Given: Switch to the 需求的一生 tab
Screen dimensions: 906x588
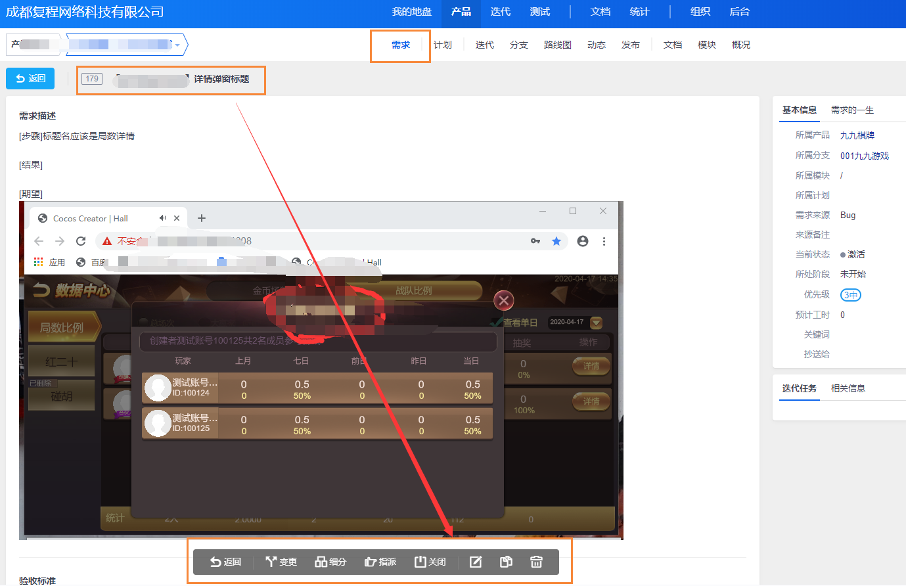Looking at the screenshot, I should click(x=852, y=110).
